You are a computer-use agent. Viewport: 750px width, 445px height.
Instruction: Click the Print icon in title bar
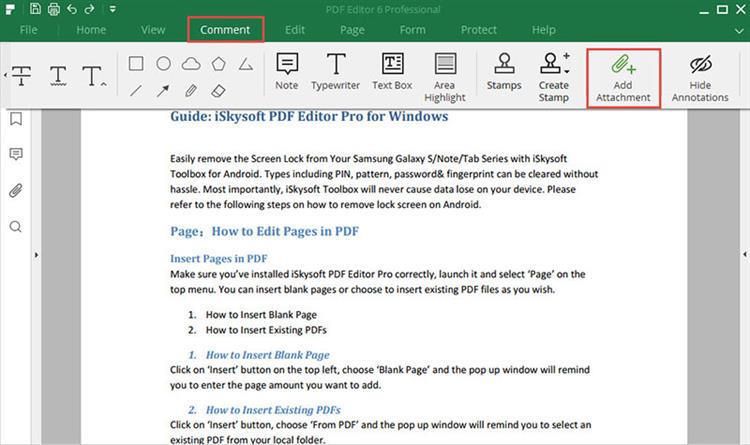coord(54,9)
